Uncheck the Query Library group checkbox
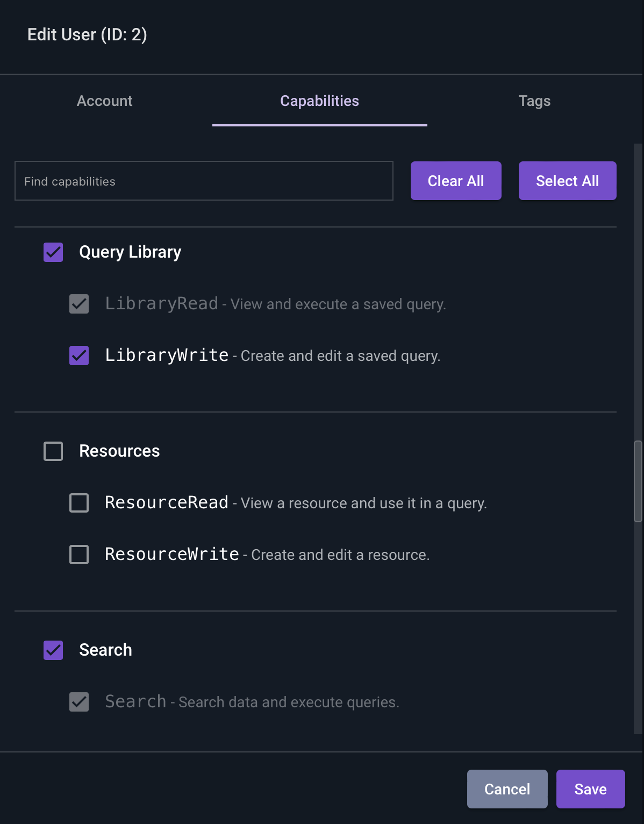644x824 pixels. (53, 252)
